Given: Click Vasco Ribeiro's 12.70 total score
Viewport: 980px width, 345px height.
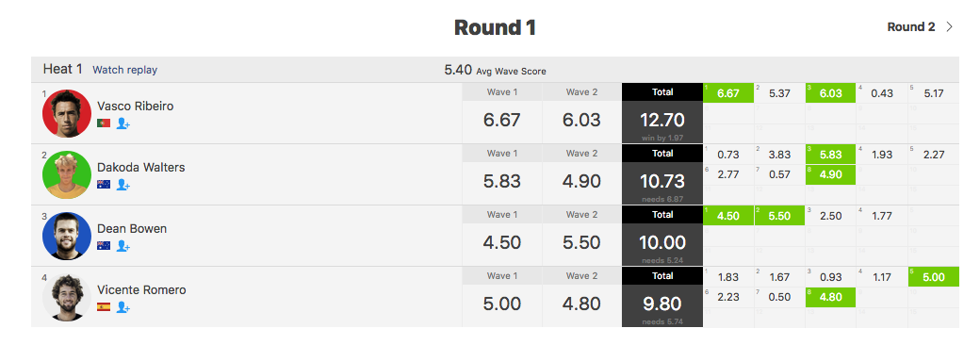Looking at the screenshot, I should (662, 120).
